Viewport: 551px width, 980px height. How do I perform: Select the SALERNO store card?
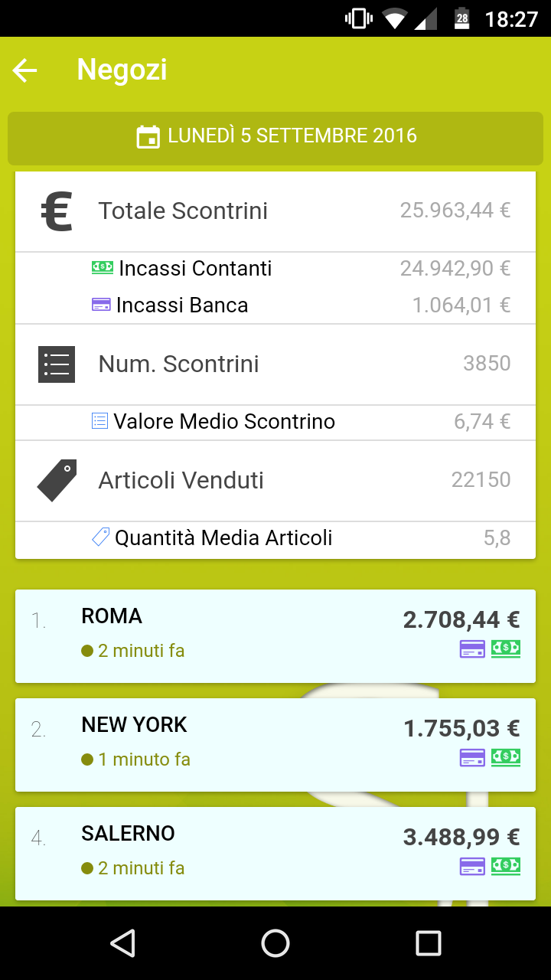(230, 853)
